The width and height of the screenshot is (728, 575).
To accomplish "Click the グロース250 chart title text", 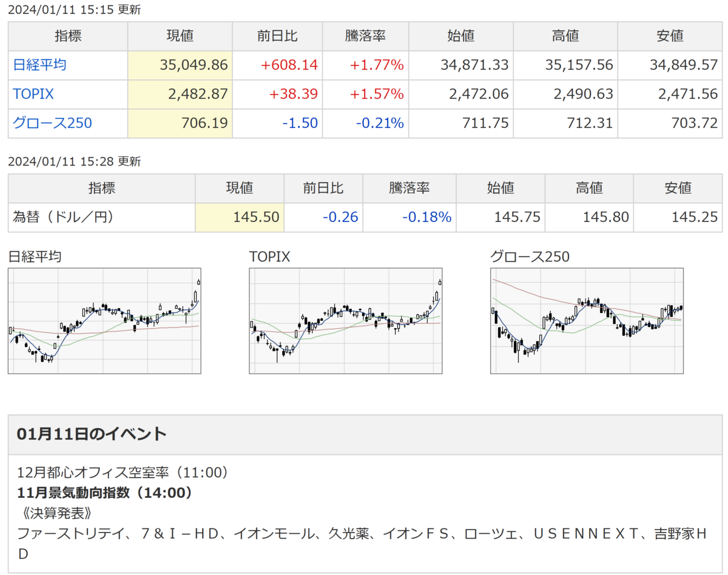I will (x=530, y=257).
